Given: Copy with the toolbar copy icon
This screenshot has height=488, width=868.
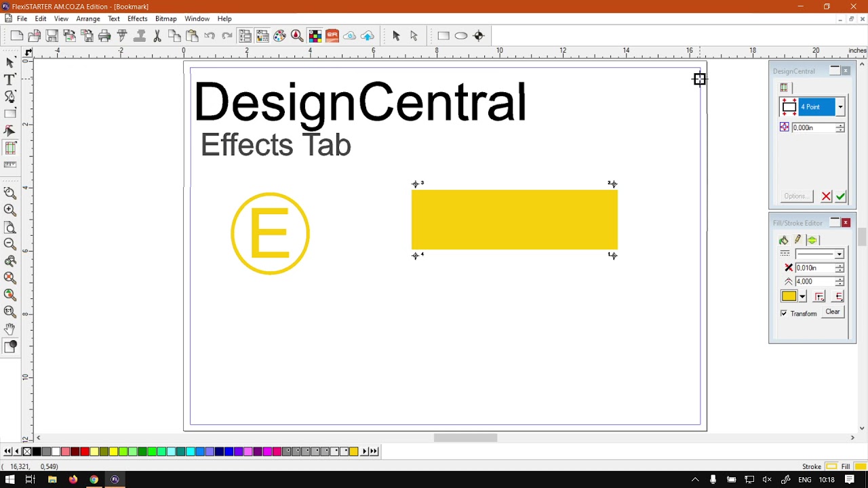Looking at the screenshot, I should click(x=175, y=36).
